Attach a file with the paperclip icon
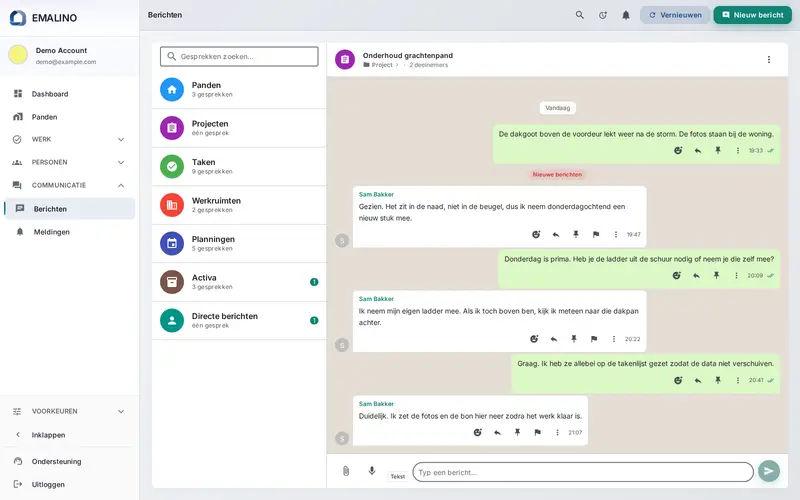 click(346, 471)
